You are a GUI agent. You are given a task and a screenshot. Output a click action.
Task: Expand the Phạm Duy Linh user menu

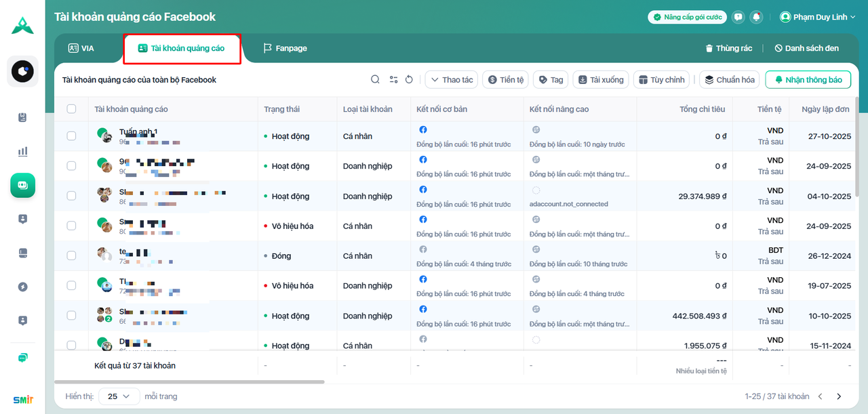click(817, 17)
